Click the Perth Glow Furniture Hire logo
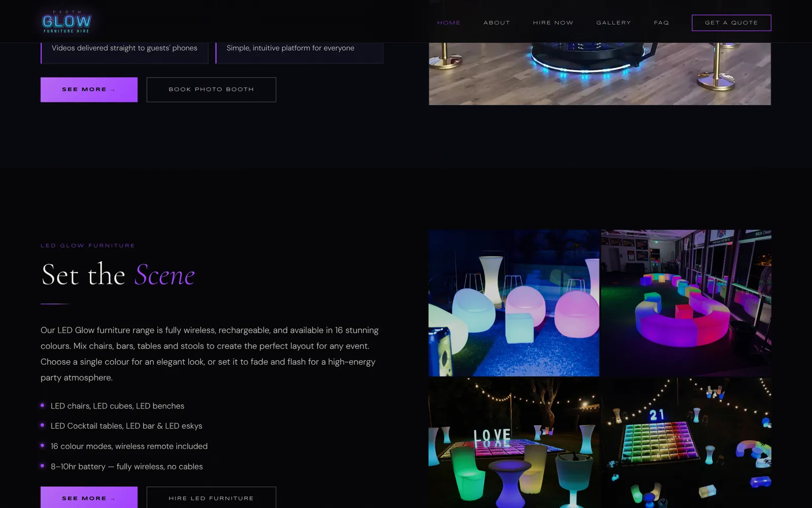 [x=66, y=22]
